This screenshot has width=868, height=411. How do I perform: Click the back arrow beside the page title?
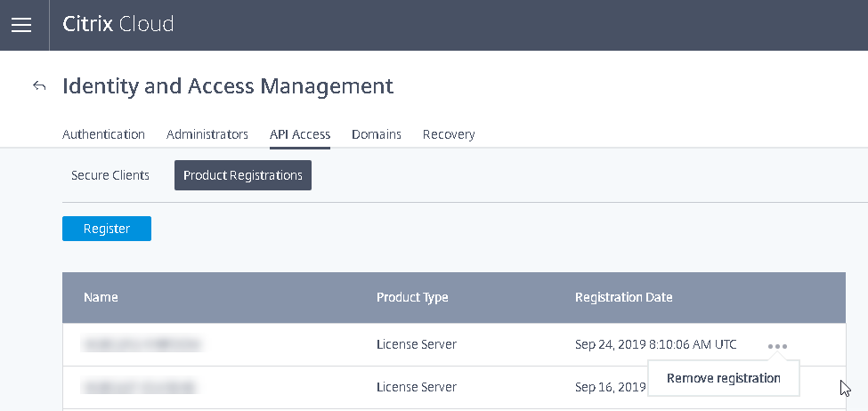tap(39, 86)
